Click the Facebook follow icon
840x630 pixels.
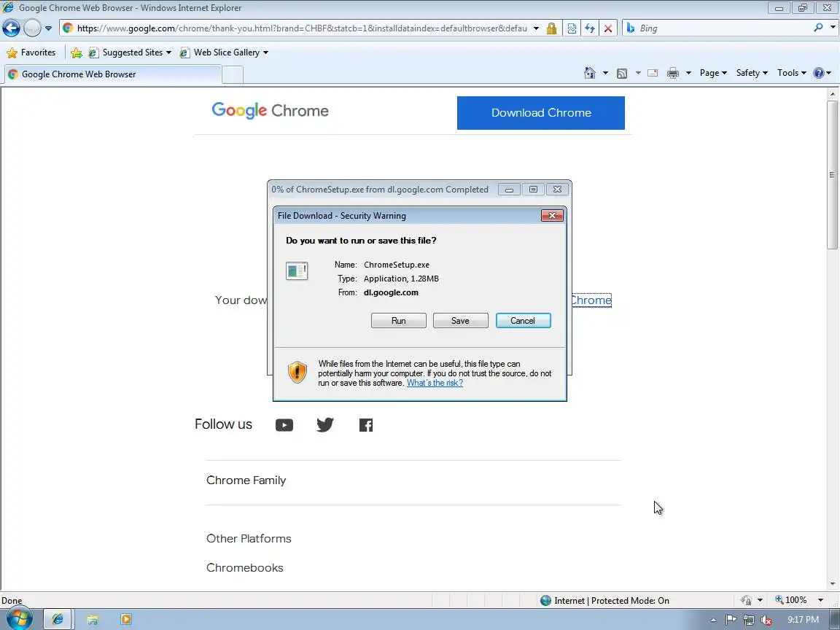coord(366,425)
